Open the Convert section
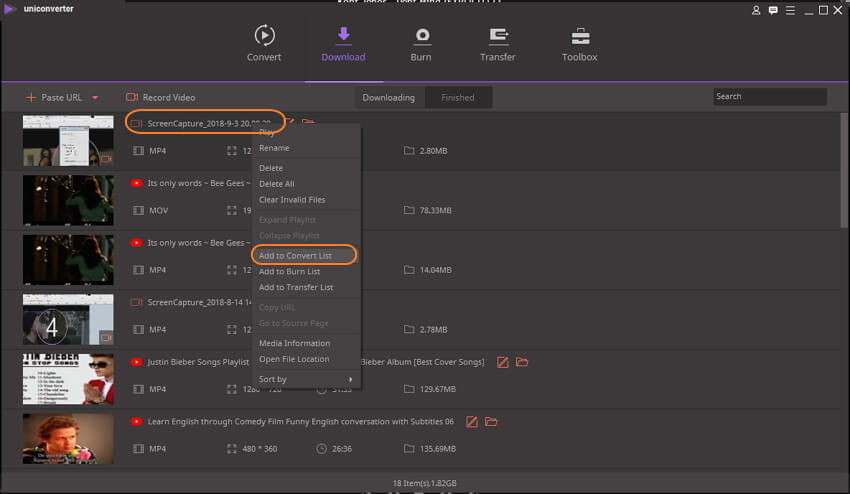The height and width of the screenshot is (494, 850). [264, 43]
